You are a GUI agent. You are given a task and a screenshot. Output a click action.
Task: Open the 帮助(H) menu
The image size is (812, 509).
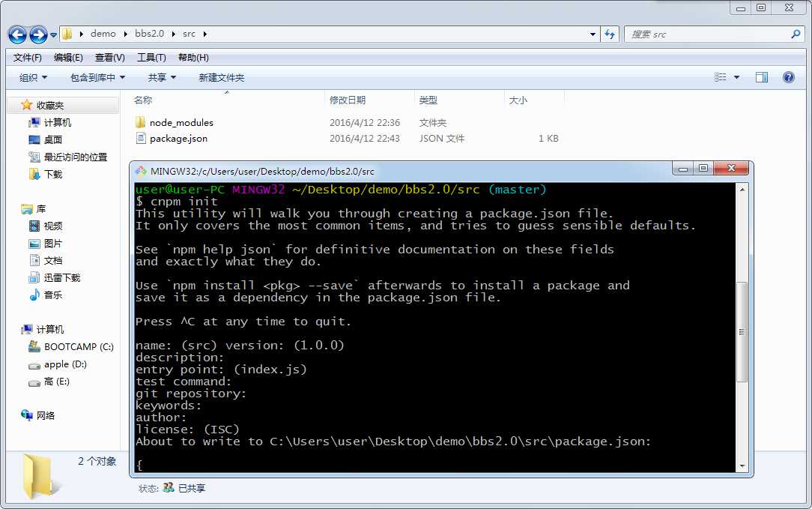(x=193, y=58)
